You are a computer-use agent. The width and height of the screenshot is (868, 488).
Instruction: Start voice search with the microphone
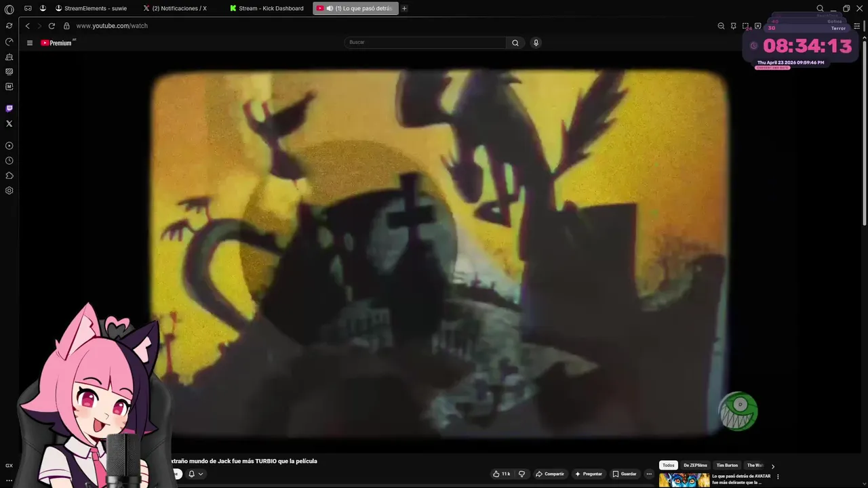click(x=536, y=43)
